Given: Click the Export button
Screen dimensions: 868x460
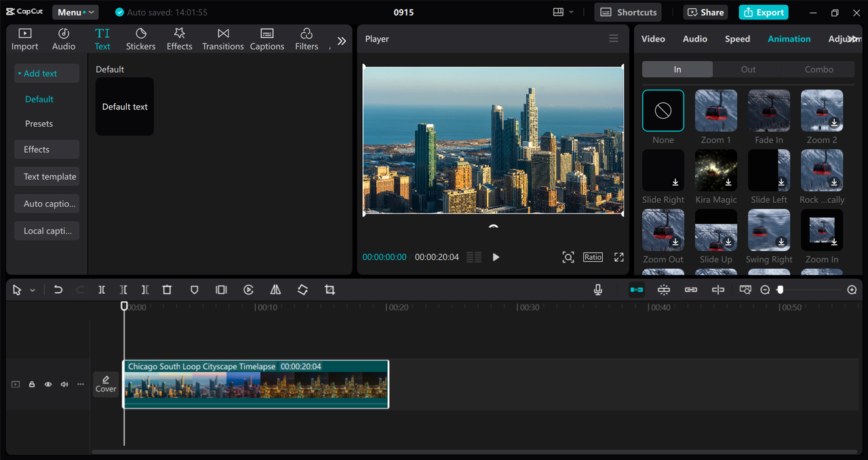Looking at the screenshot, I should point(764,12).
